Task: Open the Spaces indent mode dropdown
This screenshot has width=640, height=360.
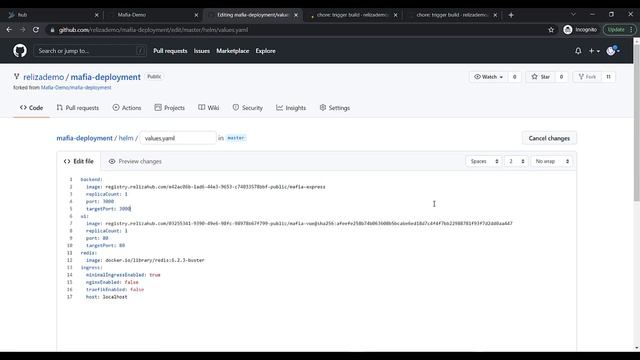Action: [484, 161]
